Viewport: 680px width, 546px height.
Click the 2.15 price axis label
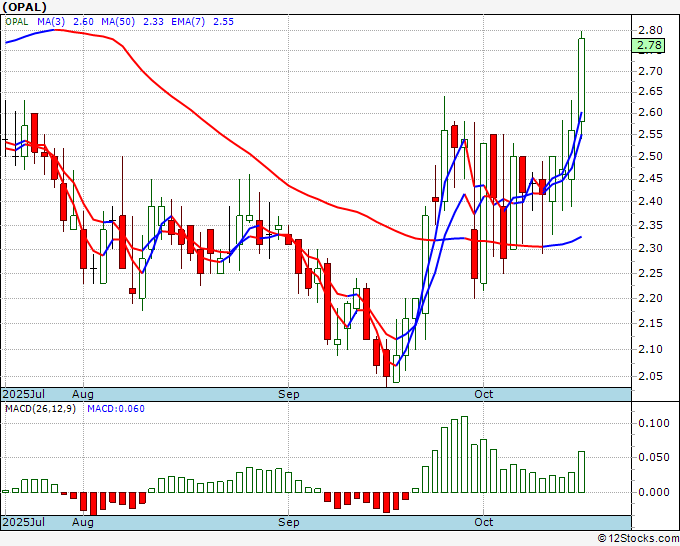click(651, 324)
